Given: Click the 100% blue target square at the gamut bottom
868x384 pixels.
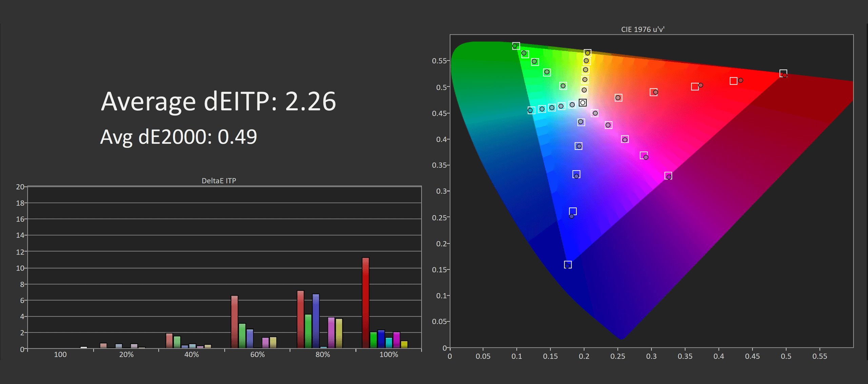Looking at the screenshot, I should tap(568, 264).
